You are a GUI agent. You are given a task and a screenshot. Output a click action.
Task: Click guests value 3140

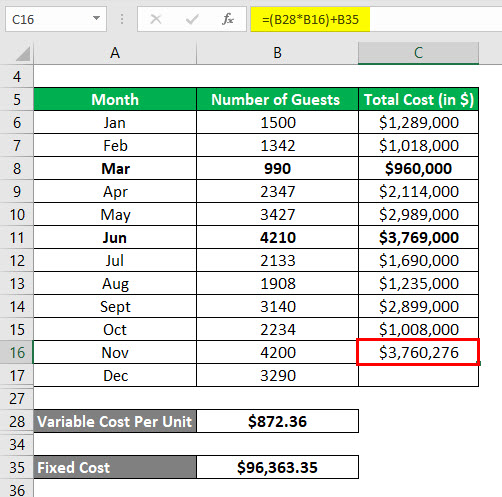(277, 306)
